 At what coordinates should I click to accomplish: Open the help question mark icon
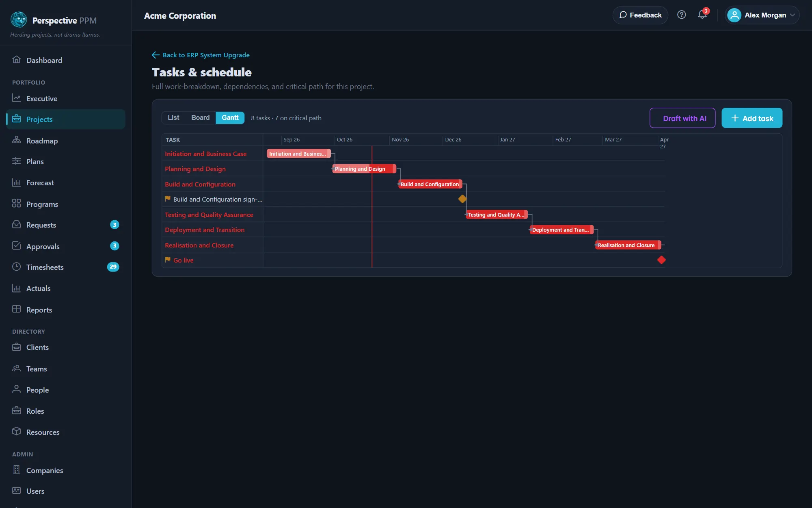(x=682, y=15)
